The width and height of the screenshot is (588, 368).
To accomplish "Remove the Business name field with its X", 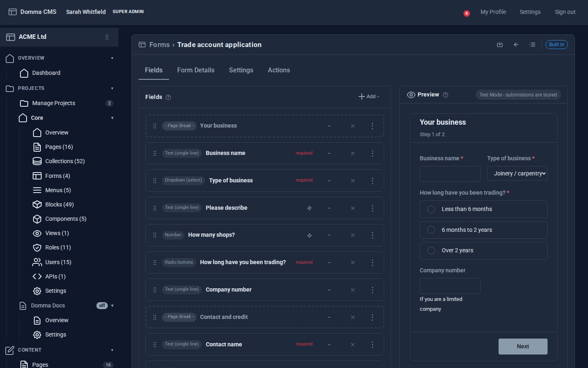I will coord(353,153).
